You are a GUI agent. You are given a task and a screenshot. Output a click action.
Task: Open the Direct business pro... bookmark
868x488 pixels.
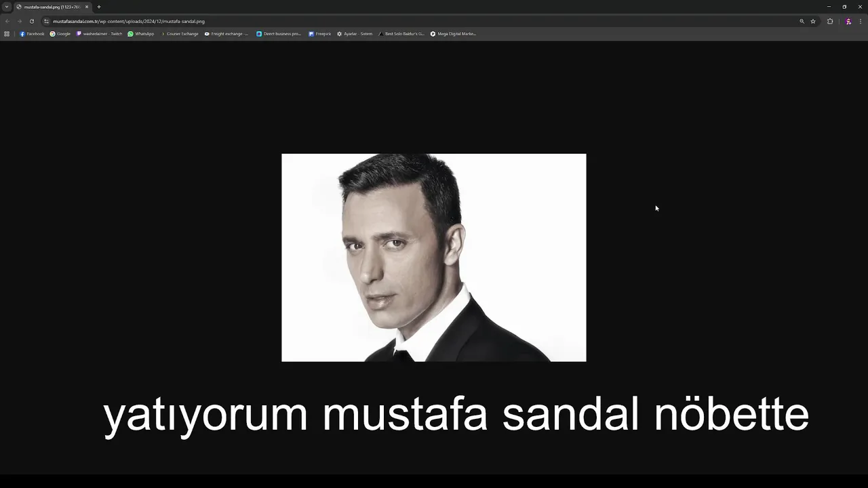click(279, 34)
